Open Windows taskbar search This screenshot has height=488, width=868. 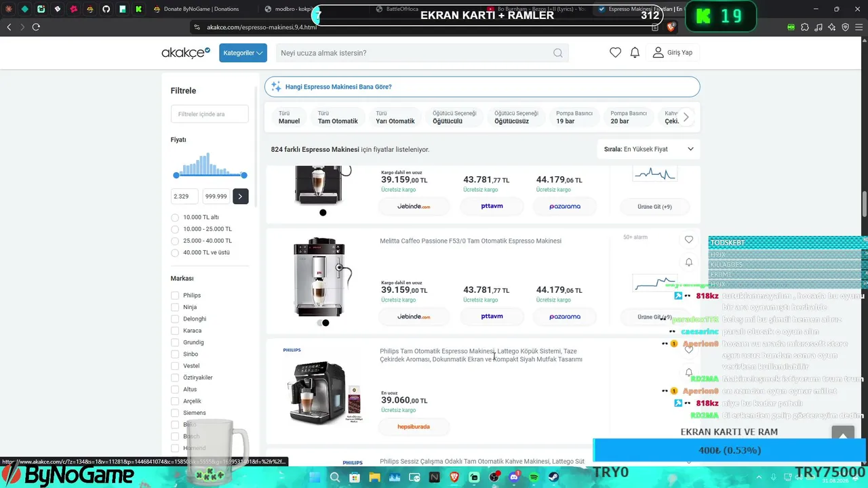pos(334,477)
